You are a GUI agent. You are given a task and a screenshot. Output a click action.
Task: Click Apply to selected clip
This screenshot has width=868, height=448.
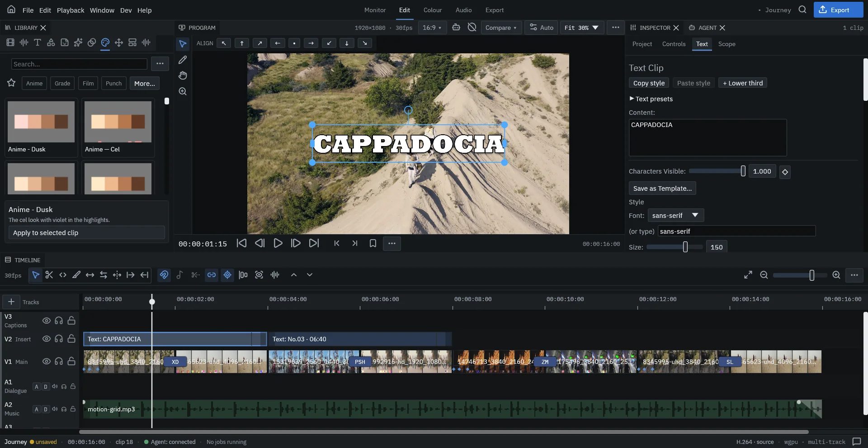tap(87, 232)
